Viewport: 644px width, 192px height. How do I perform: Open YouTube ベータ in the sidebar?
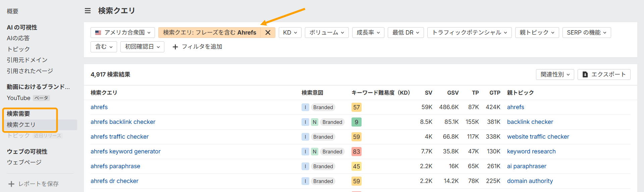point(29,98)
